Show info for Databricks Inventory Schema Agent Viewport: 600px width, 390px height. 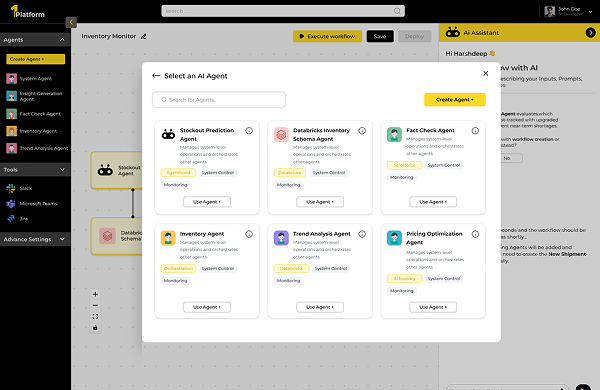362,131
